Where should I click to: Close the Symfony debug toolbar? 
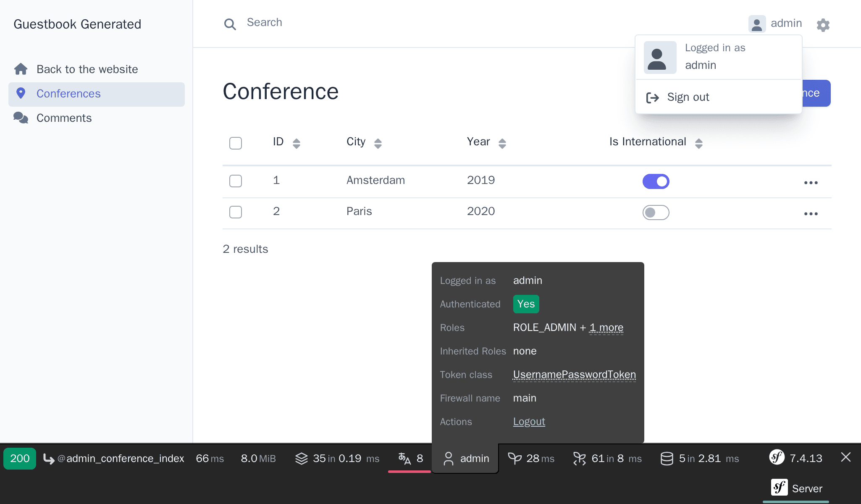click(846, 457)
